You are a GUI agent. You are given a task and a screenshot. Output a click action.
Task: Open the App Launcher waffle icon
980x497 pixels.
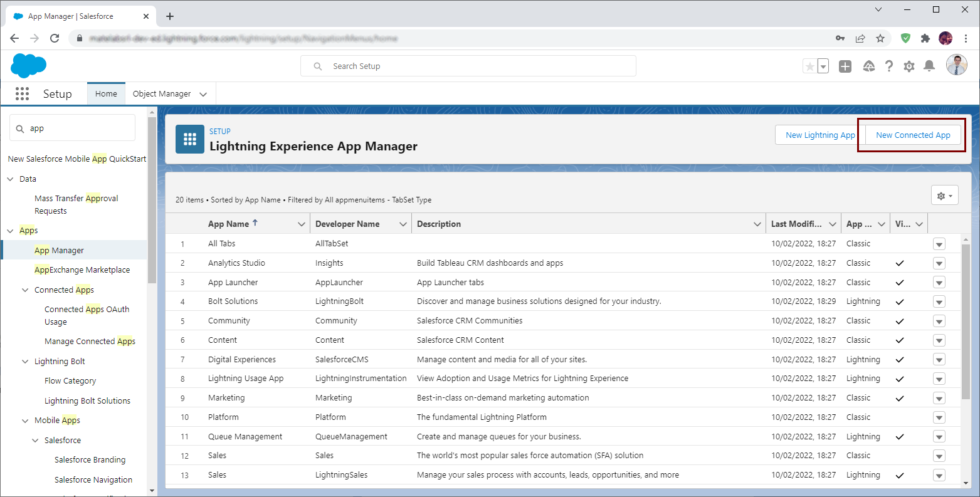22,93
